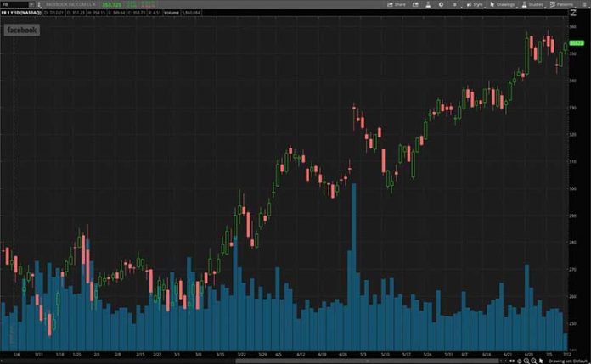Viewport: 591px width, 364px height.
Task: Click the hamburger menu icon at top right
Action: 586,4
